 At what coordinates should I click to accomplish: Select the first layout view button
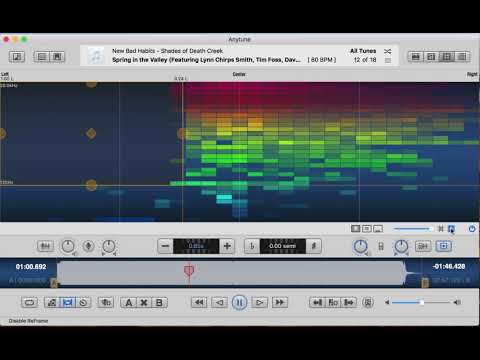pos(415,57)
